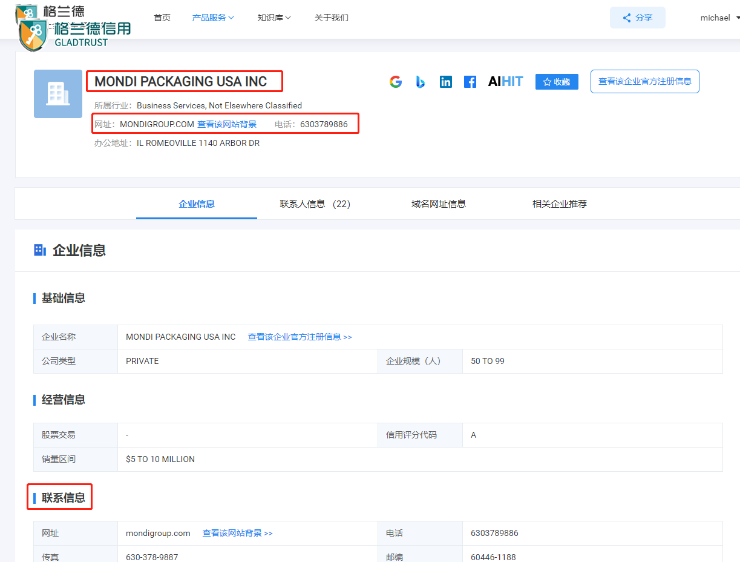
Task: Open the michael user dropdown
Action: point(720,17)
